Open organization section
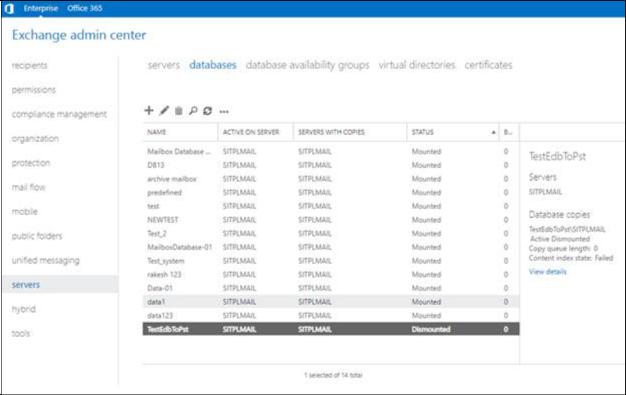This screenshot has width=626, height=395. pyautogui.click(x=35, y=139)
